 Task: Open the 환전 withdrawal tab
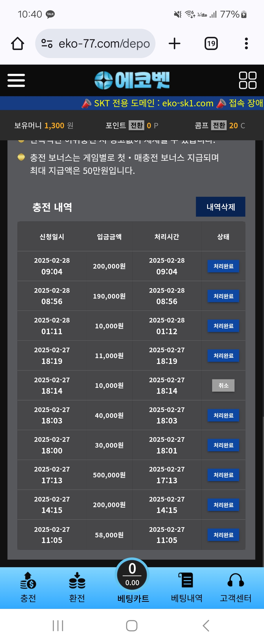(x=77, y=587)
